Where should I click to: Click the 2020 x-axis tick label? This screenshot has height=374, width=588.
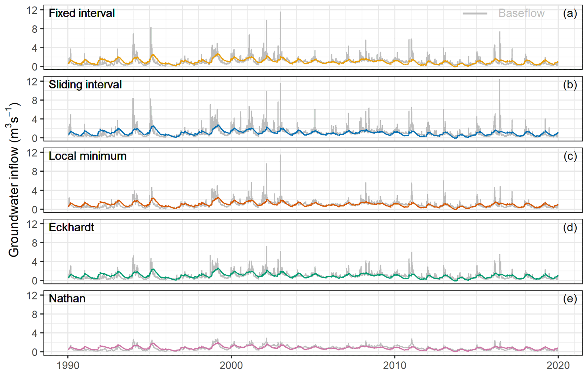(558, 365)
